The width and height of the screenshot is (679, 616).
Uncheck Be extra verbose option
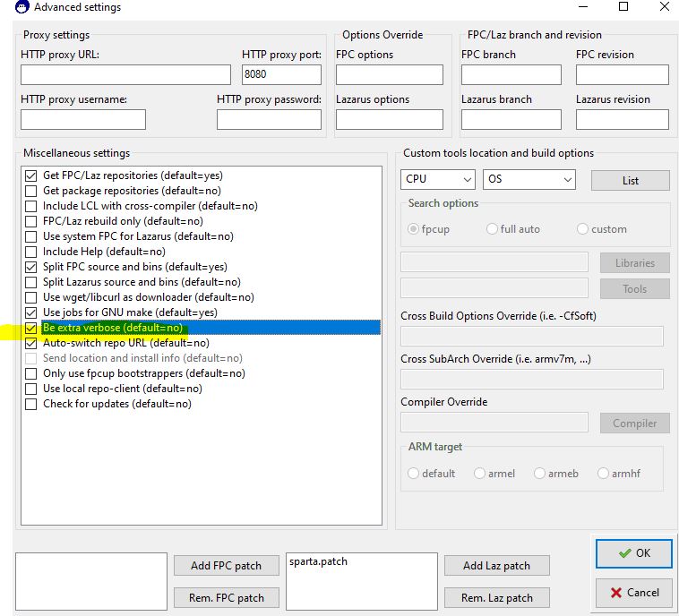[x=31, y=328]
